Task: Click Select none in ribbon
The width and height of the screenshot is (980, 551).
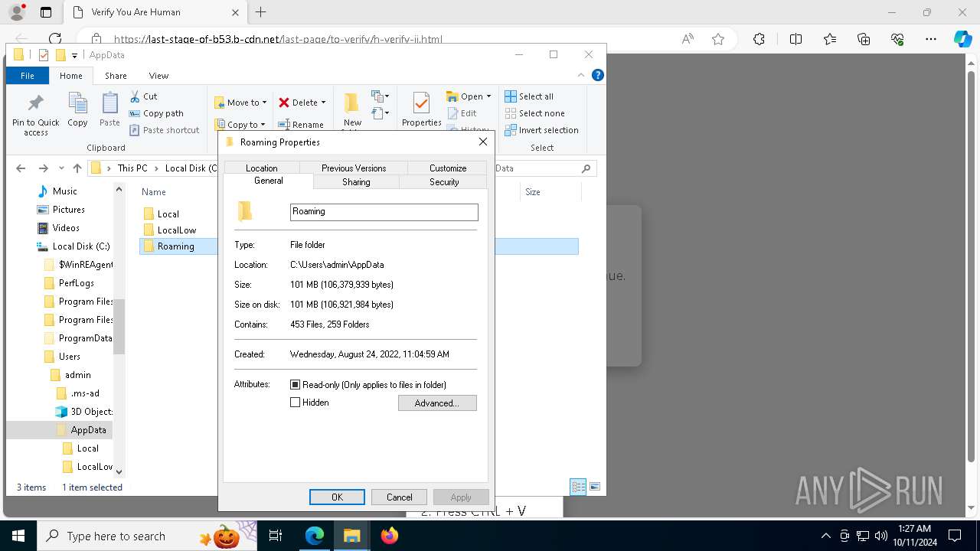Action: click(x=534, y=113)
